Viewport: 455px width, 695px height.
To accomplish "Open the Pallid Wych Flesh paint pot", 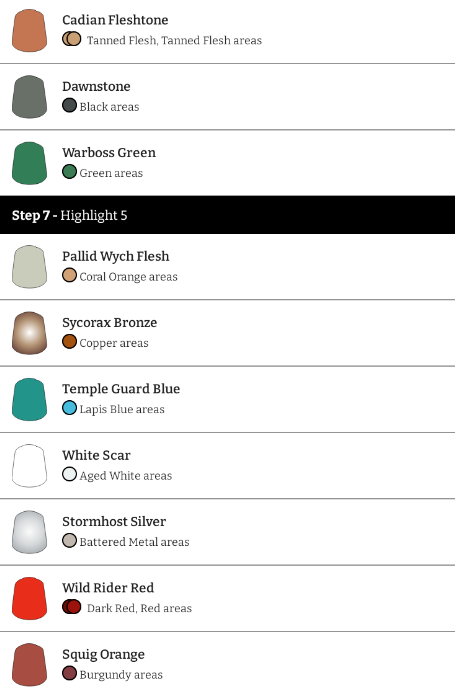I will click(29, 267).
